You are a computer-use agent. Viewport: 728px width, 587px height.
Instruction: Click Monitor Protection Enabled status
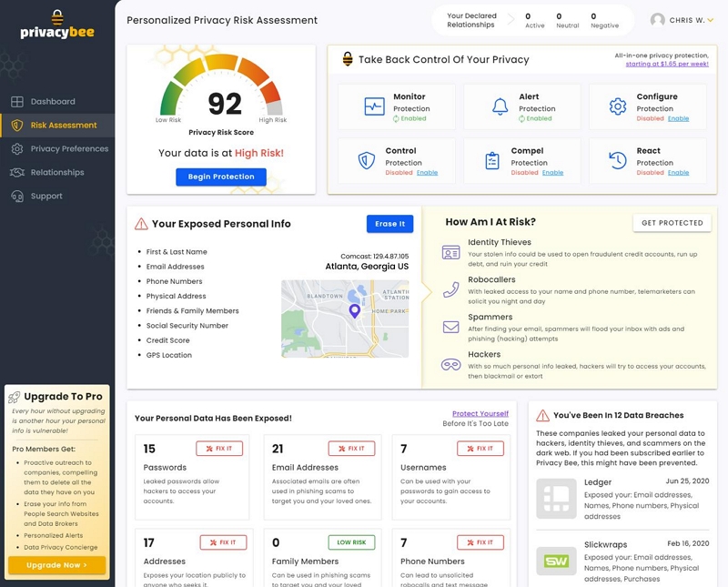409,119
